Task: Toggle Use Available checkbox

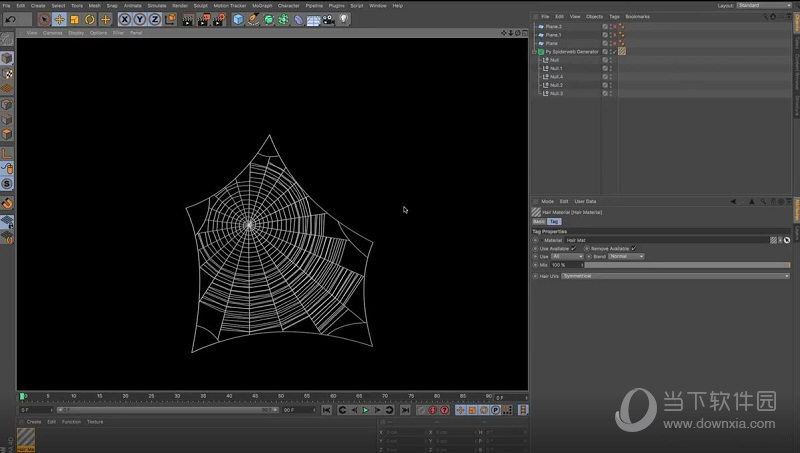Action: (573, 248)
